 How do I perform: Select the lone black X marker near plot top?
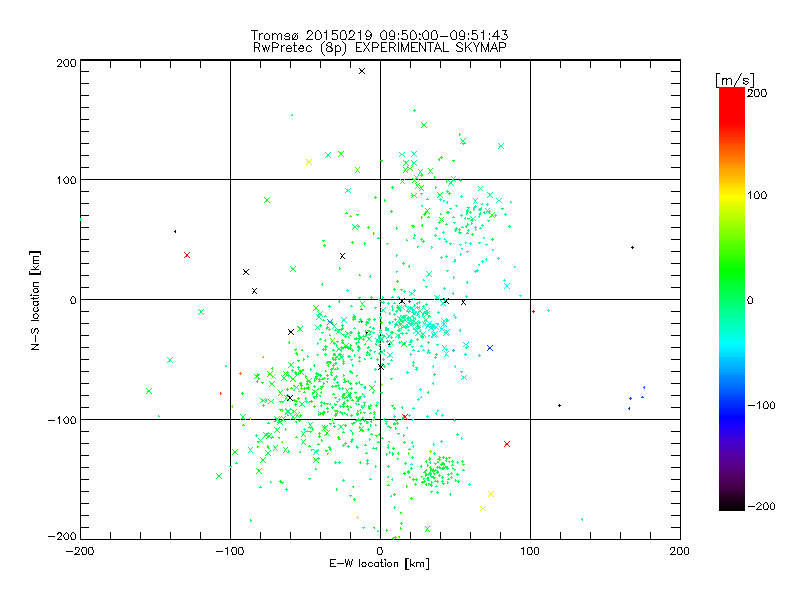pos(362,71)
